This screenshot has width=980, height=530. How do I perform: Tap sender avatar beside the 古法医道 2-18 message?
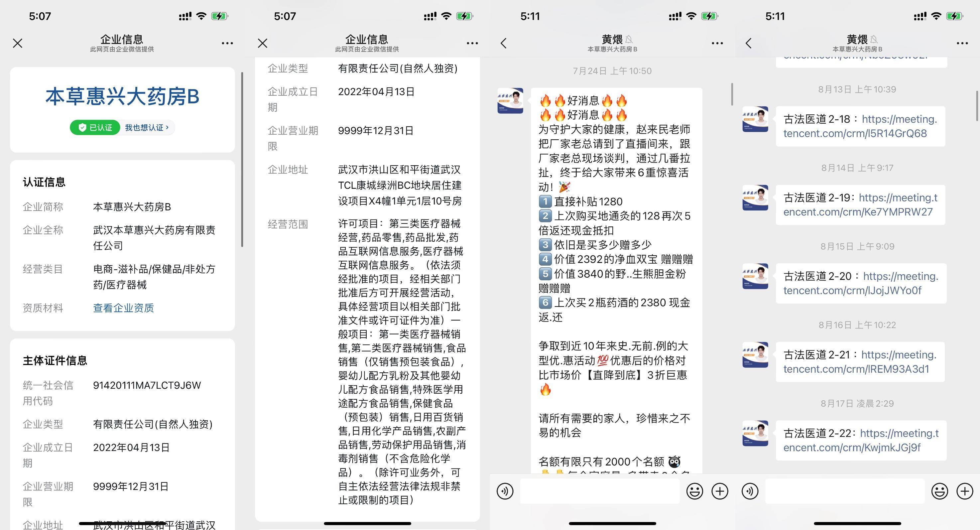pos(755,119)
